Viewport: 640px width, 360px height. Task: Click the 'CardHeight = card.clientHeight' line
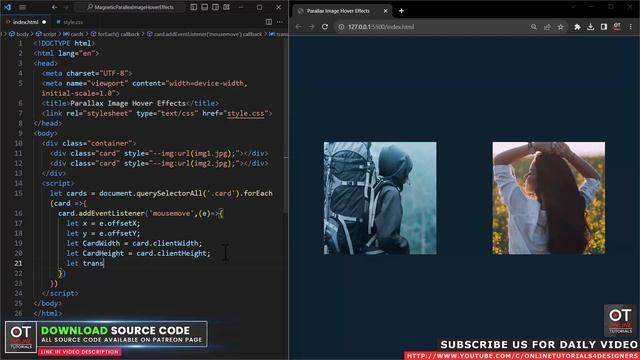coord(138,253)
